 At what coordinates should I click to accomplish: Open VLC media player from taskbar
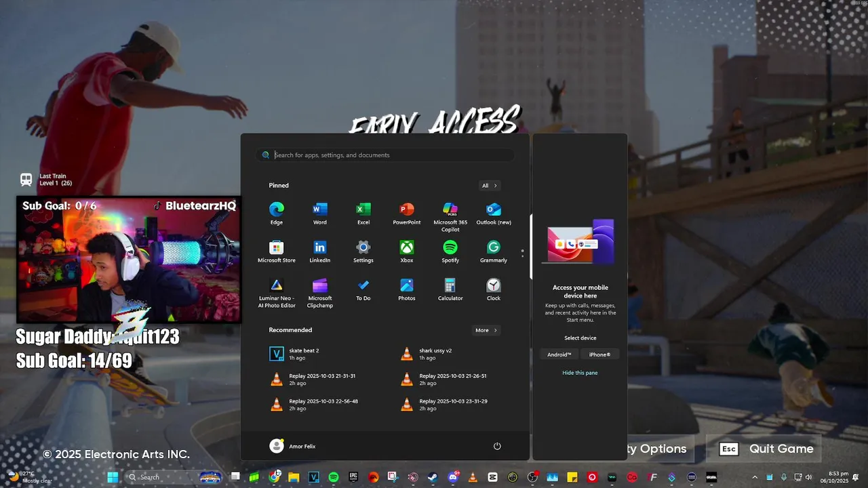[473, 477]
